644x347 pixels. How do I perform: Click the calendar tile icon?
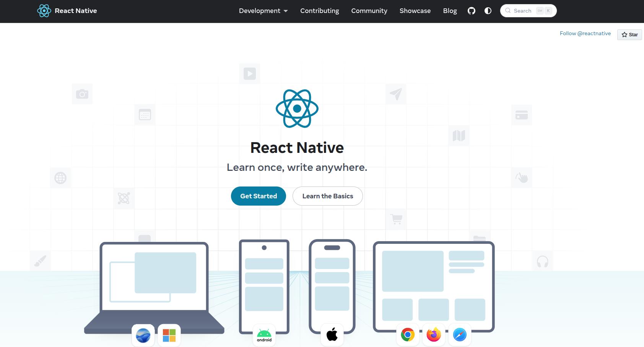pyautogui.click(x=145, y=115)
